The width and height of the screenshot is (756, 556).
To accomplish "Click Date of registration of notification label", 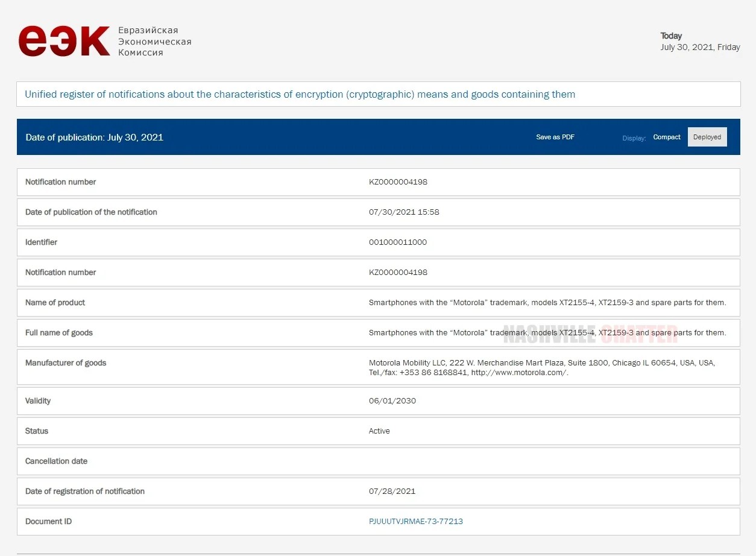I will pyautogui.click(x=85, y=491).
